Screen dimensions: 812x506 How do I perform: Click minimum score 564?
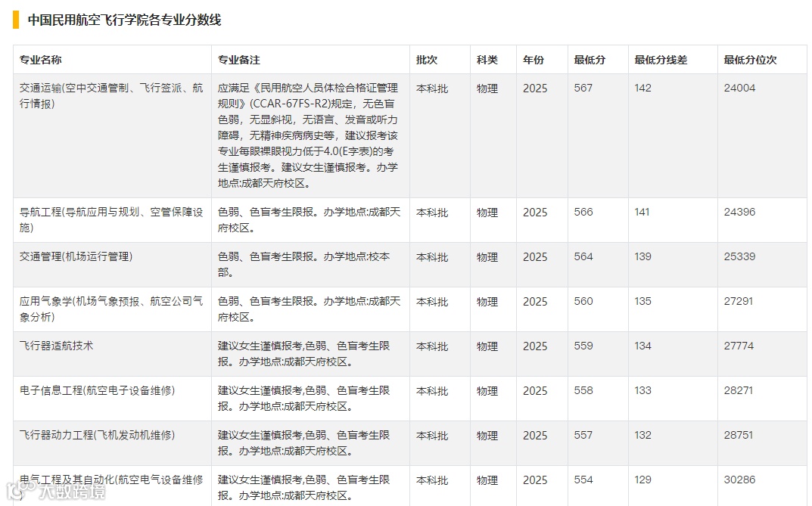point(583,256)
